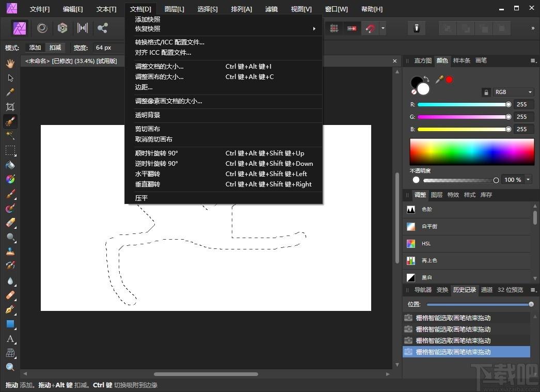Select the Erase Brush tool

pyautogui.click(x=10, y=223)
